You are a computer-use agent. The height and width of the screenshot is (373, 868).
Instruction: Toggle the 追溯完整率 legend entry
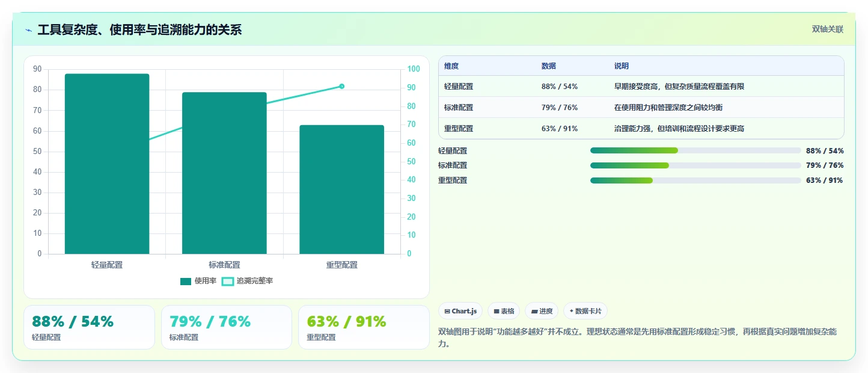(x=247, y=281)
